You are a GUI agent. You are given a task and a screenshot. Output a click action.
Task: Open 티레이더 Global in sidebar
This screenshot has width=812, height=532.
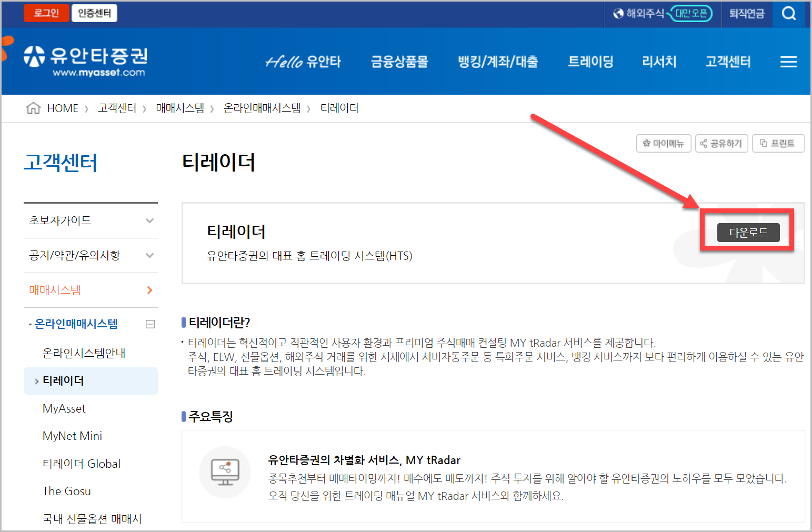[x=82, y=464]
